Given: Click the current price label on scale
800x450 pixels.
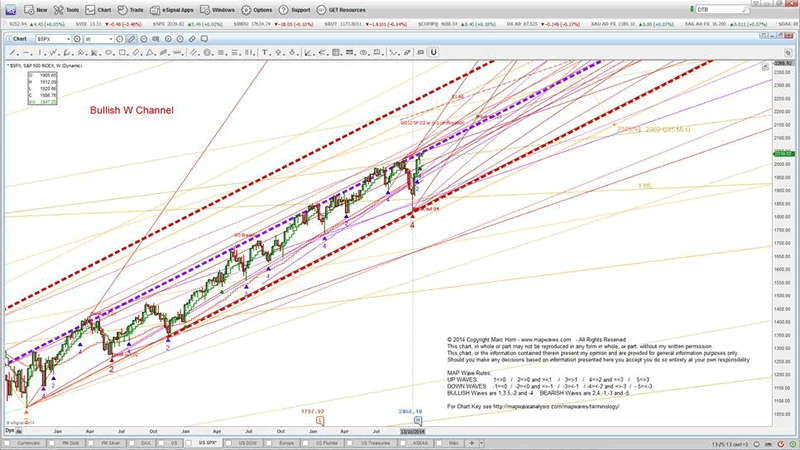Looking at the screenshot, I should [783, 154].
